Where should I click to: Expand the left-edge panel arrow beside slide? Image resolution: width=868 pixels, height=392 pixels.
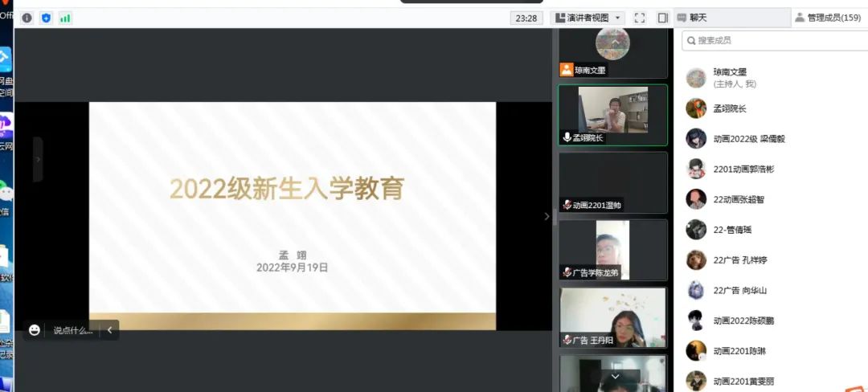click(x=39, y=159)
